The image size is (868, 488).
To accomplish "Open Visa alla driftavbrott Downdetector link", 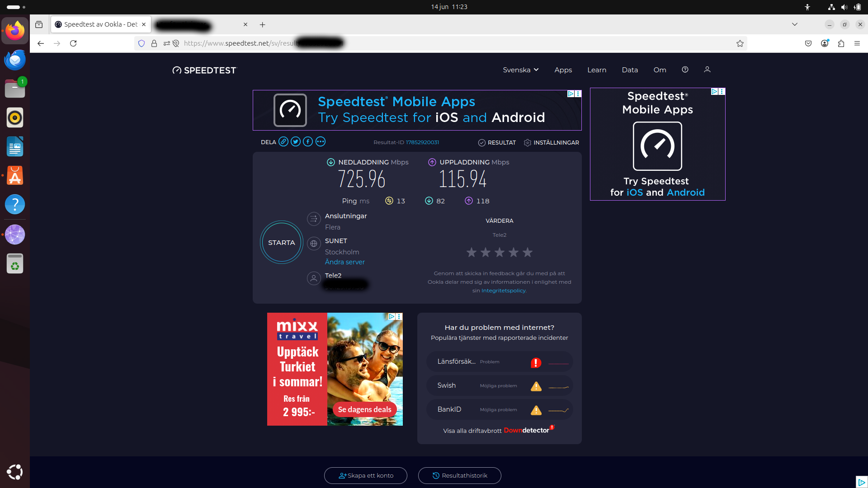I will click(x=499, y=430).
